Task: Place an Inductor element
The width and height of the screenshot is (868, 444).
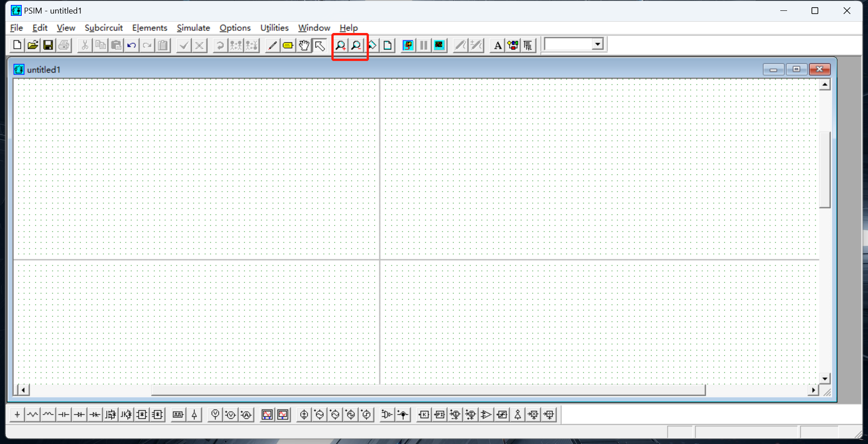Action: tap(48, 414)
